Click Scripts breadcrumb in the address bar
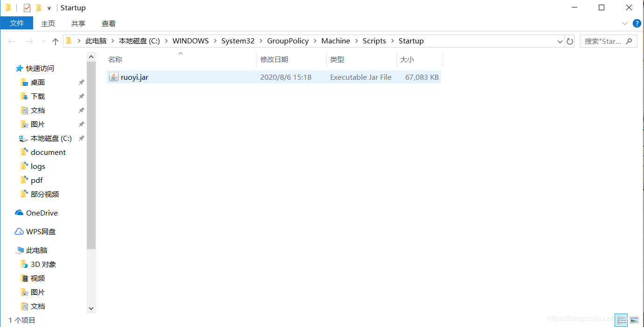 374,41
